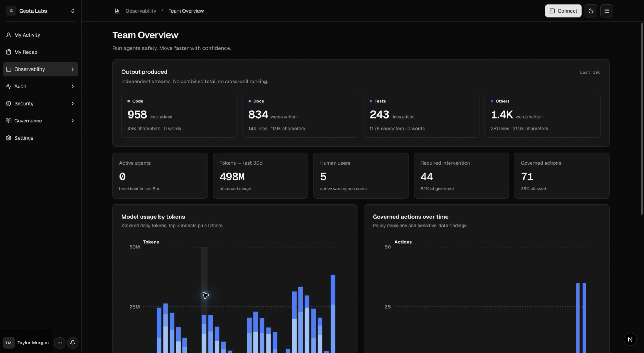Image resolution: width=644 pixels, height=353 pixels.
Task: Click the Model usage by tokens title
Action: point(153,217)
